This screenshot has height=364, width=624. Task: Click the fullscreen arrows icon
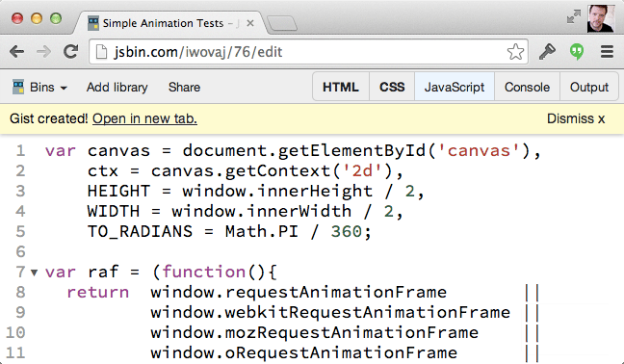point(574,17)
